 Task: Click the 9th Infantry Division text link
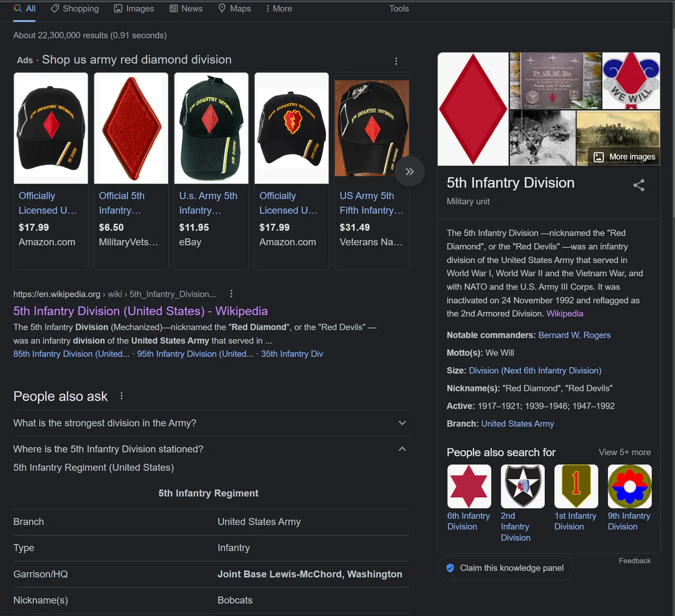click(629, 521)
